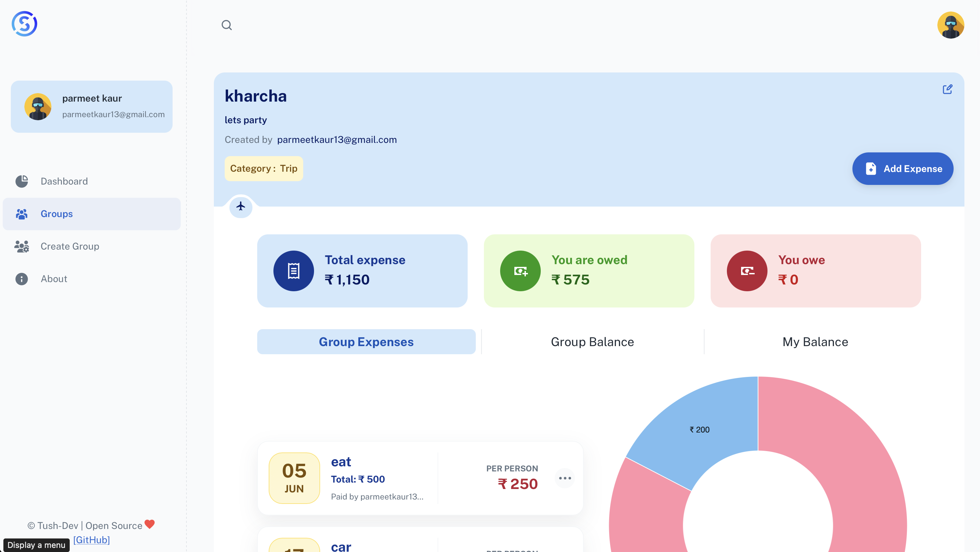Open Create Group page
The image size is (980, 552).
pyautogui.click(x=92, y=246)
